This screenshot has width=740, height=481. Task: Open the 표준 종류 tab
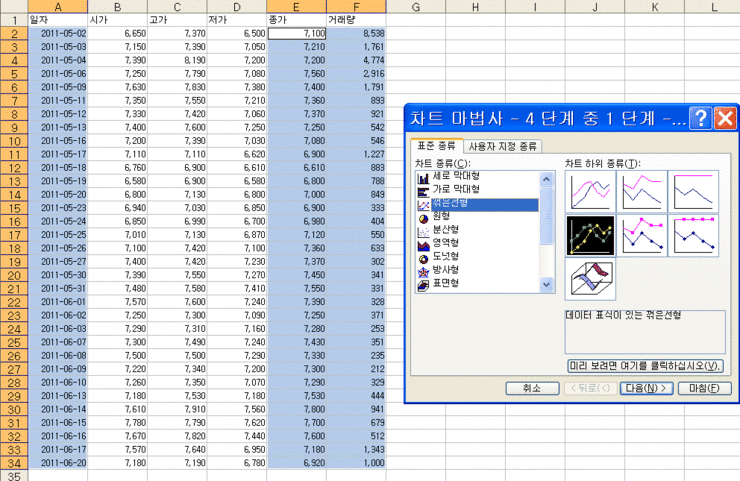(x=436, y=146)
